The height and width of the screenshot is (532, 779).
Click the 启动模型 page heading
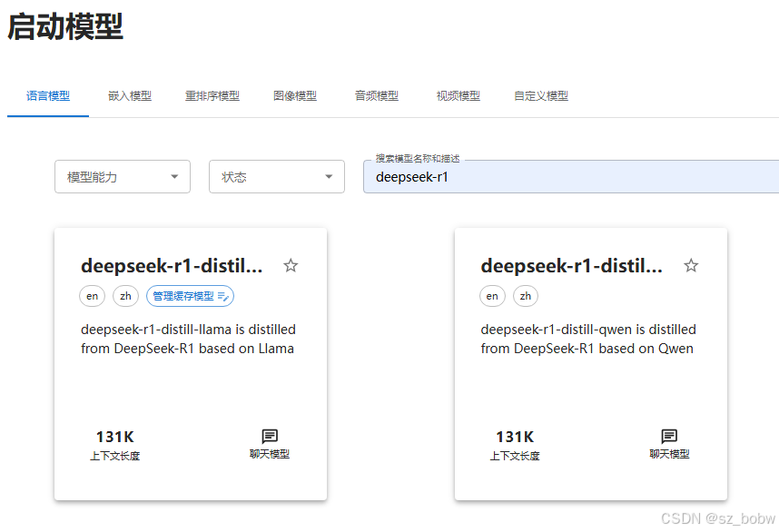coord(65,26)
